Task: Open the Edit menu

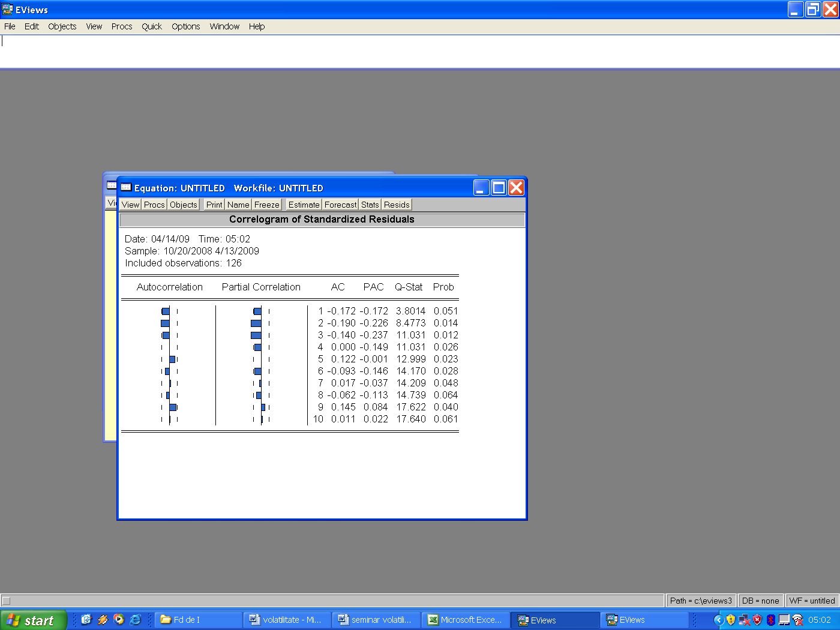Action: [32, 26]
